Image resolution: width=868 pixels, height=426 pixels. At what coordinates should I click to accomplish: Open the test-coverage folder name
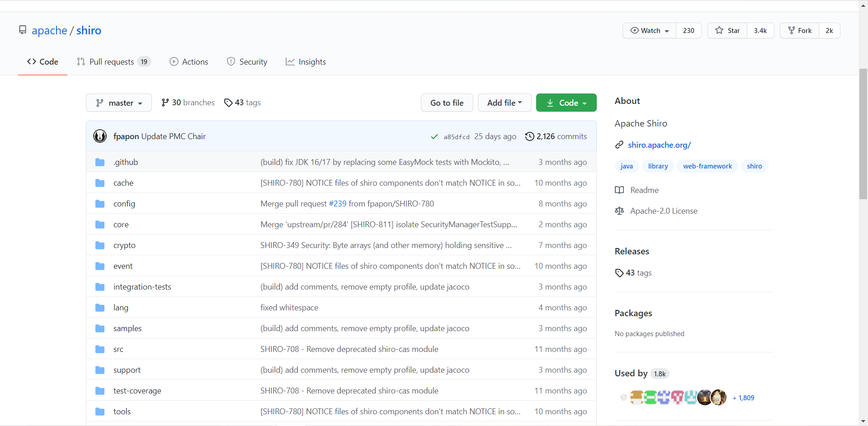tap(137, 391)
